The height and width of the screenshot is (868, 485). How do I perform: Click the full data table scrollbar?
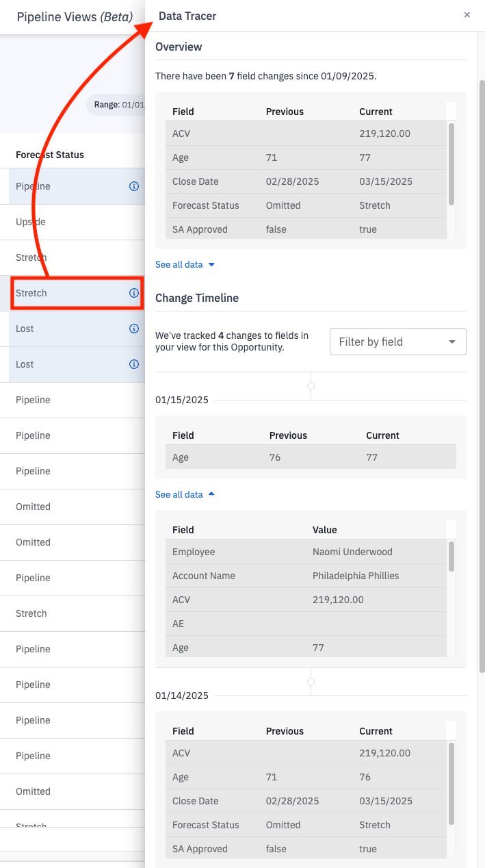[451, 556]
